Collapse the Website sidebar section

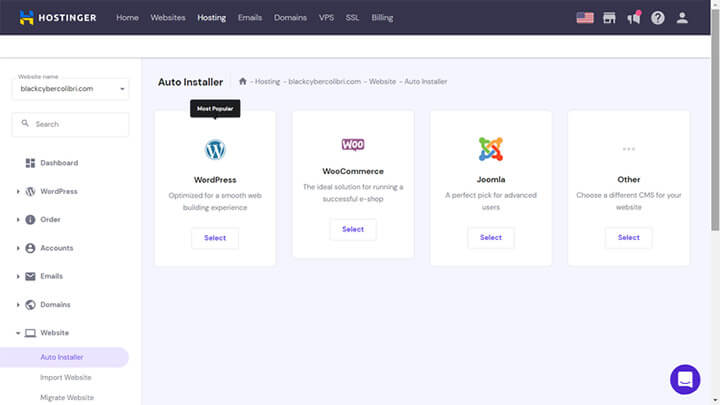click(x=18, y=333)
